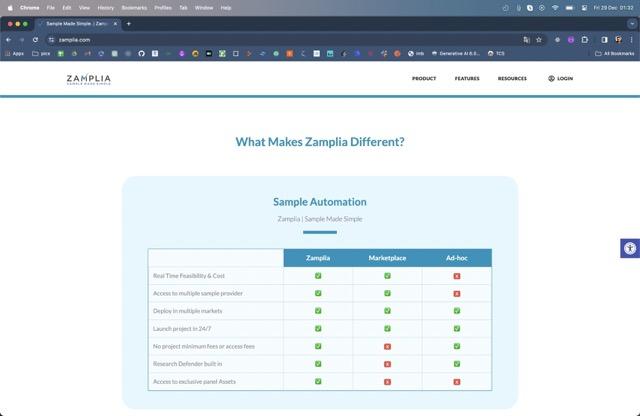Open the pics bookmarks folder
This screenshot has width=640, height=416.
[41, 53]
